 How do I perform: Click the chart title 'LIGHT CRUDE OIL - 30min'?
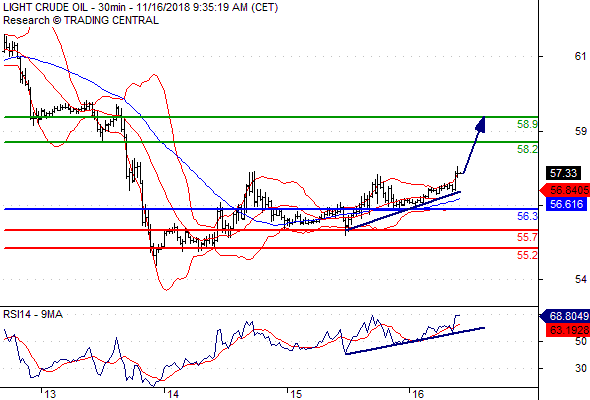pos(66,7)
